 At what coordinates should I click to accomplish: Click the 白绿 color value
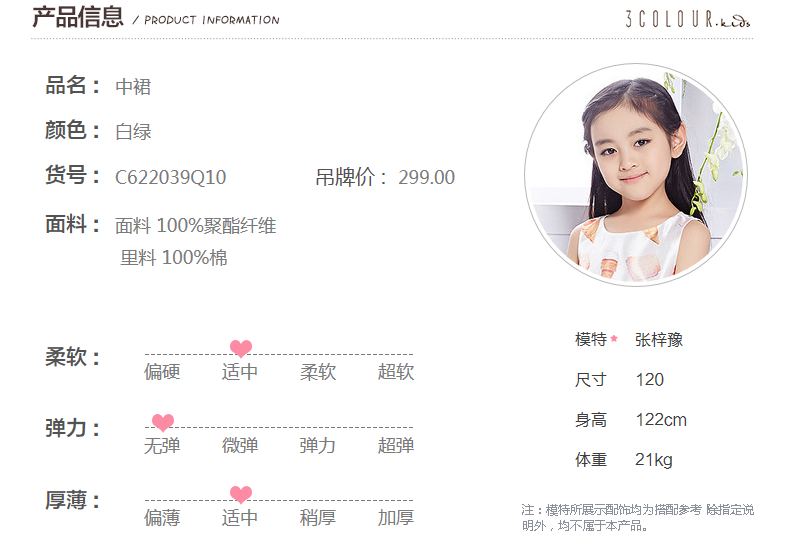(133, 131)
